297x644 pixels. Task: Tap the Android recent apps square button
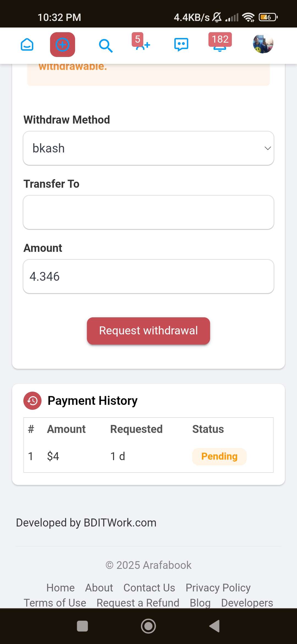click(x=82, y=626)
